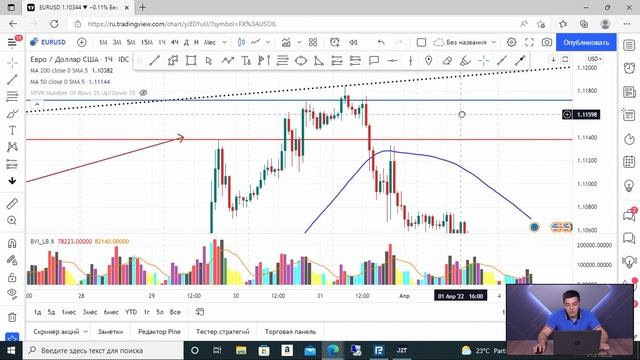
Task: Open the alert clock icon
Action: (335, 42)
